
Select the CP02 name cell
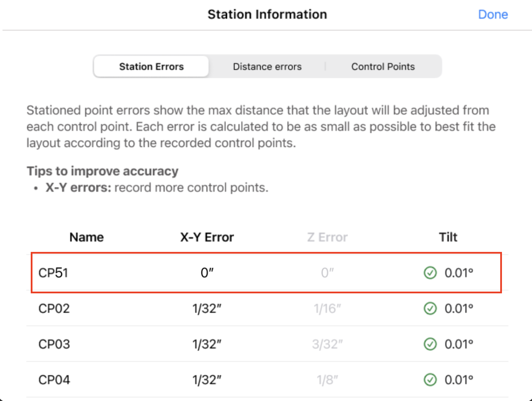pos(54,308)
